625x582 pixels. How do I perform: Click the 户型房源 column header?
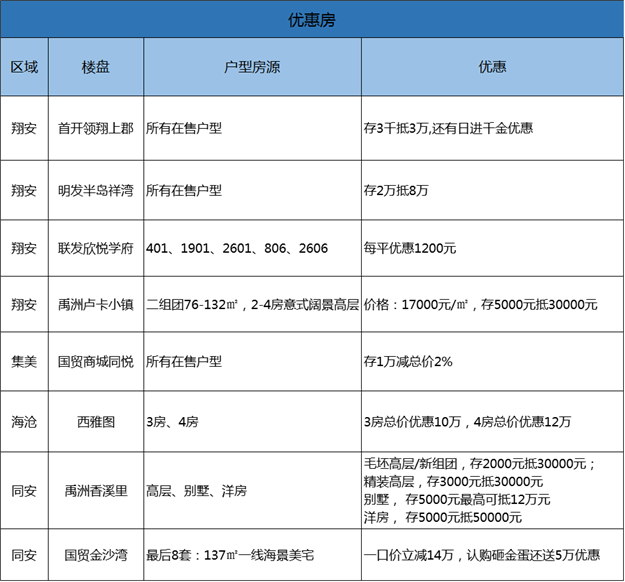252,67
